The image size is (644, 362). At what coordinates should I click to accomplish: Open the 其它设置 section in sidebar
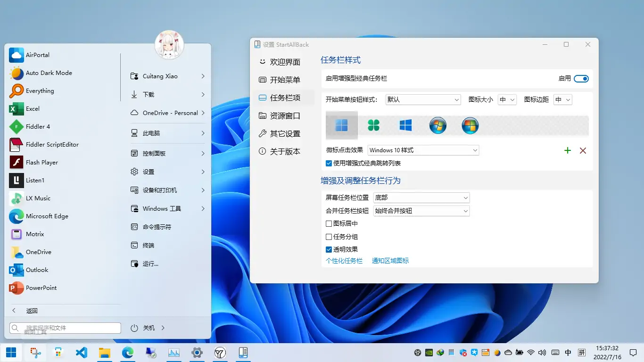[x=284, y=134]
